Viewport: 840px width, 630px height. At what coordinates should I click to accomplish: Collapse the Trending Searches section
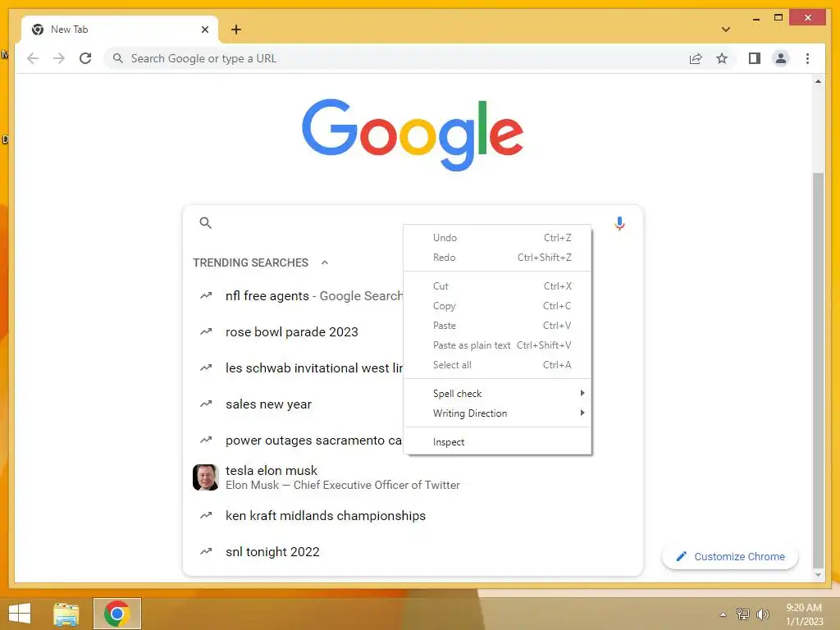pyautogui.click(x=325, y=262)
